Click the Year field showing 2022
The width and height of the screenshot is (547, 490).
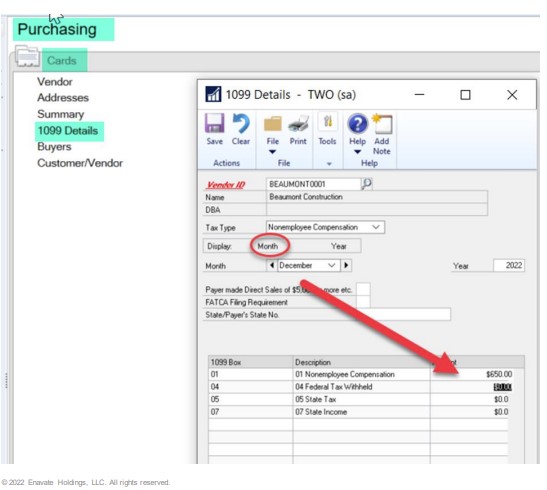(509, 265)
